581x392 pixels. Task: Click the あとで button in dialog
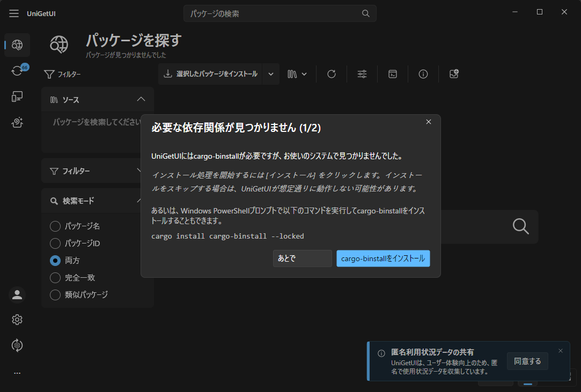303,258
